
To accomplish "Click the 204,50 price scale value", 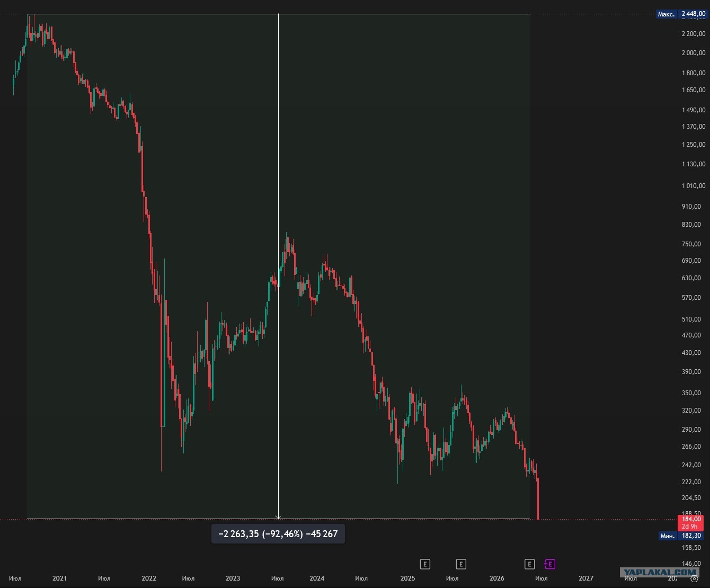I will pyautogui.click(x=691, y=498).
